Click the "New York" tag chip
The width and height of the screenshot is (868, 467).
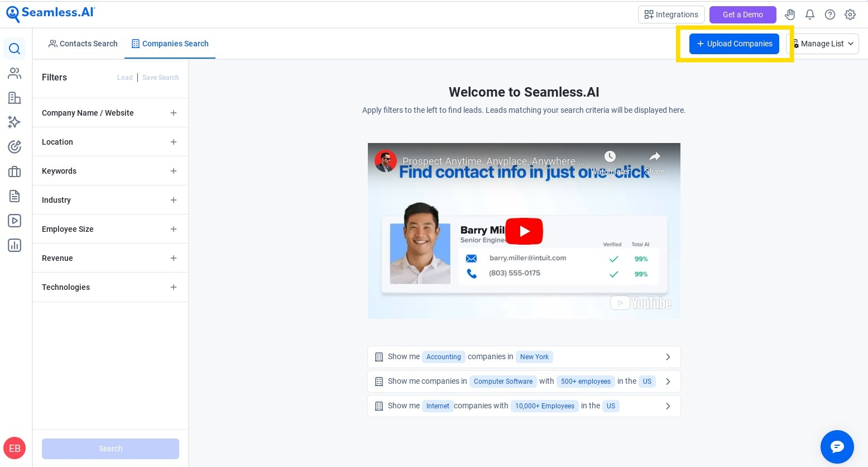pyautogui.click(x=534, y=357)
